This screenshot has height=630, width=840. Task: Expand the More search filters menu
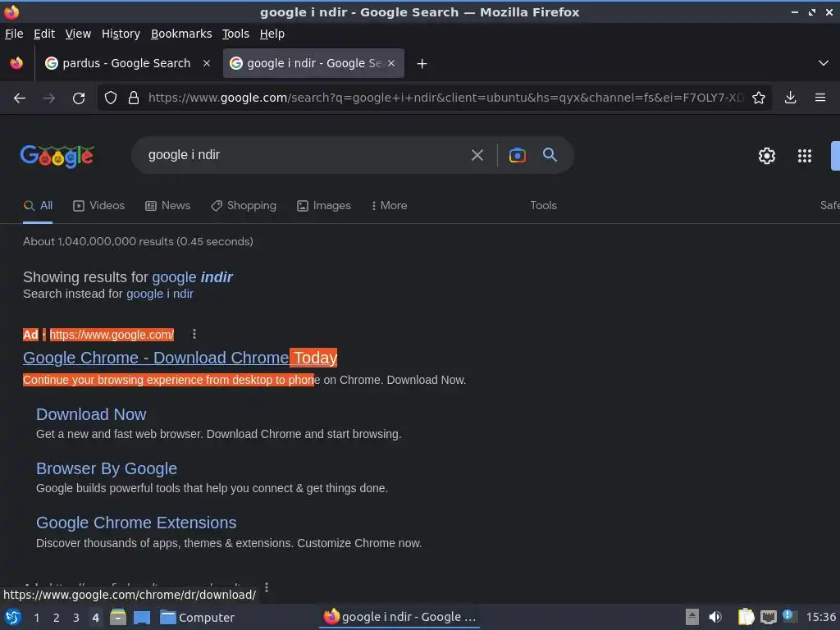point(390,206)
